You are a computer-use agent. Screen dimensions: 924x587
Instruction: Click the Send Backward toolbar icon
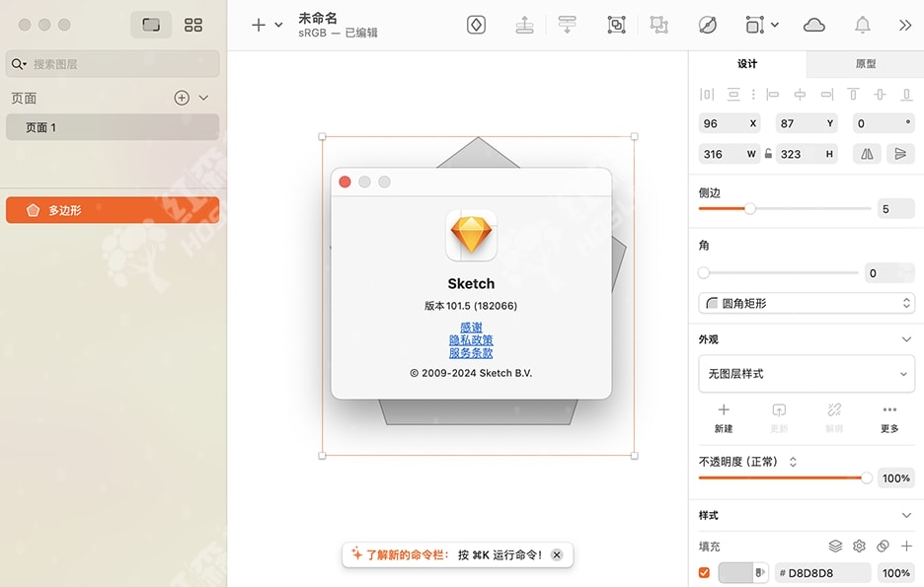(x=567, y=25)
